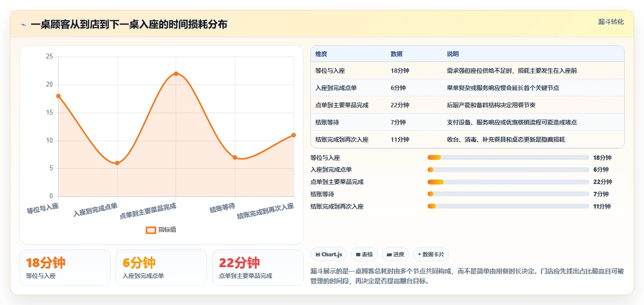Click the x-axis label 结账等待
The width and height of the screenshot is (644, 305).
click(222, 208)
